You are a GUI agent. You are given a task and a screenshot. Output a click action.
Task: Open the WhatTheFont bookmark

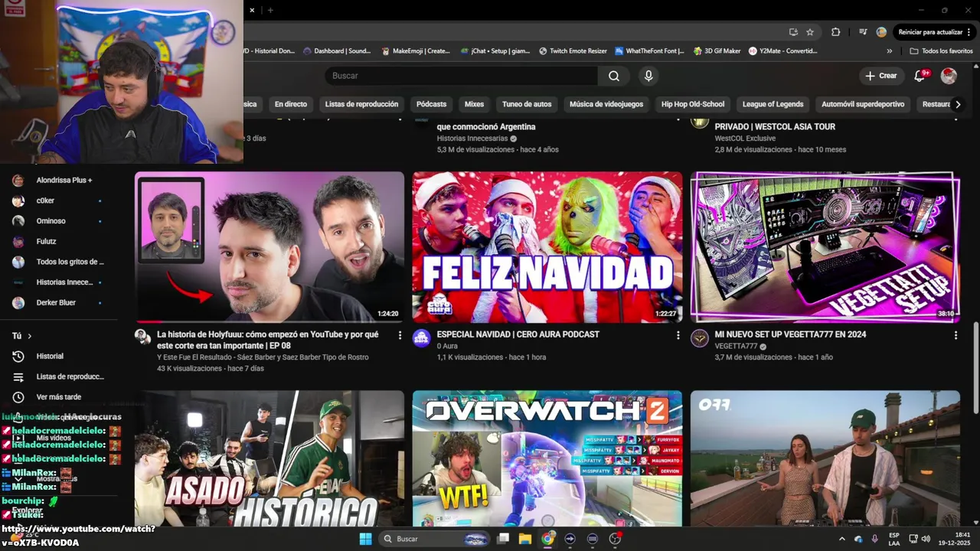coord(649,51)
